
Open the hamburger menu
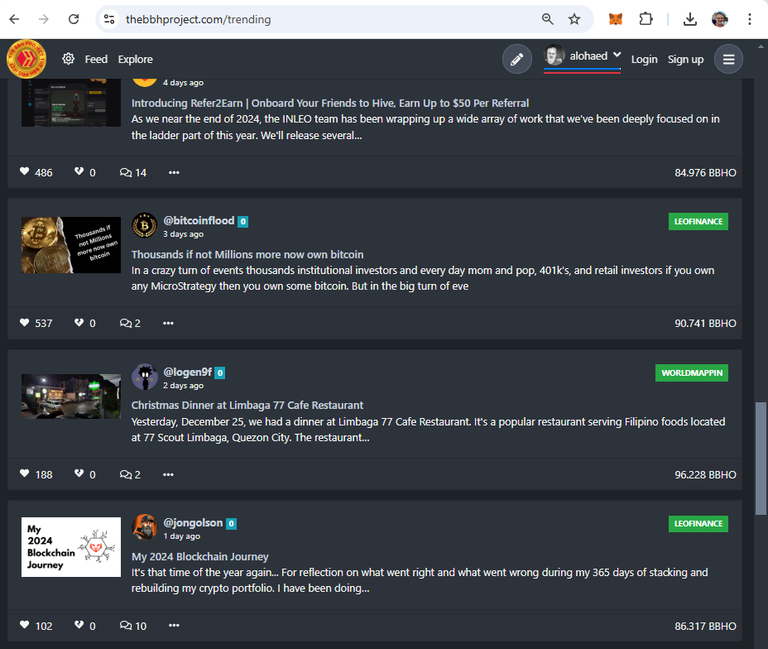pyautogui.click(x=728, y=59)
